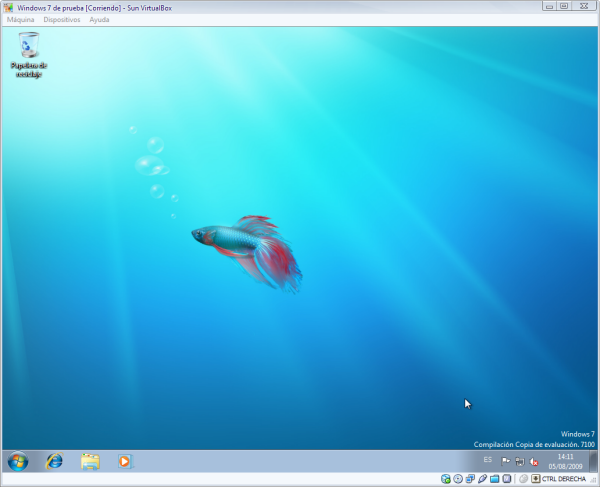600x487 pixels.
Task: Open the VirtualBox shared folders indicator
Action: click(x=494, y=479)
